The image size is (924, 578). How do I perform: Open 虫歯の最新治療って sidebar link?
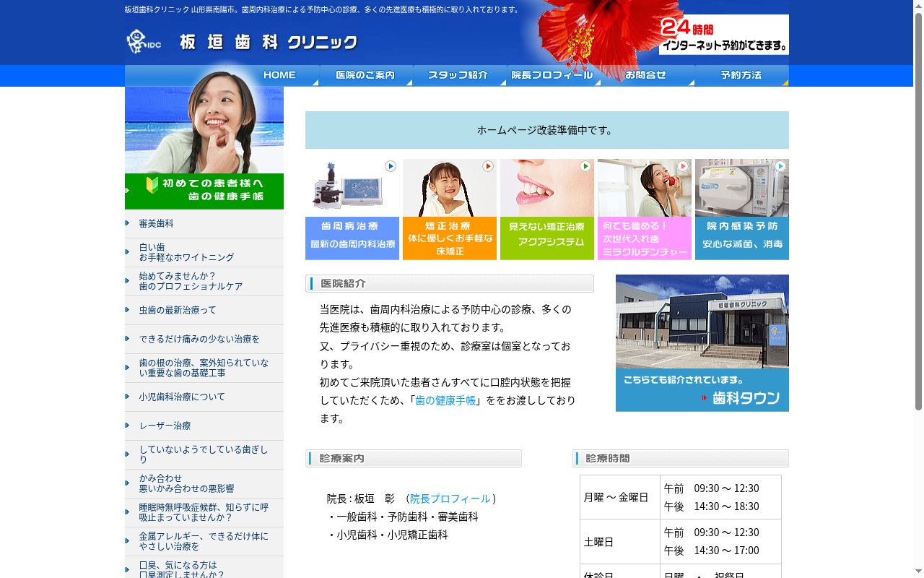pyautogui.click(x=204, y=310)
